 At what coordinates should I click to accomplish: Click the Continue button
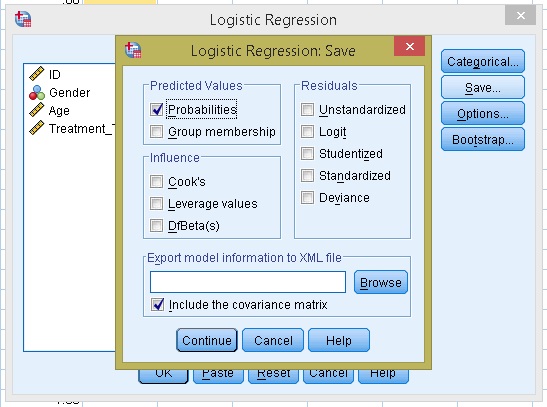pyautogui.click(x=207, y=340)
